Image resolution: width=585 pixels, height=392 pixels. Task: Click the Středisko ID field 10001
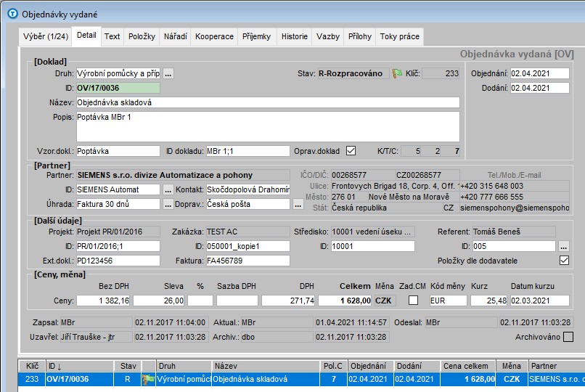click(x=373, y=246)
